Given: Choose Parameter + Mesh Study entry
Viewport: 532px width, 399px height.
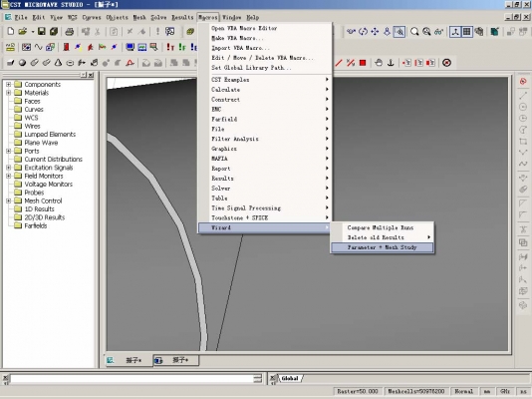Looking at the screenshot, I should pyautogui.click(x=382, y=247).
